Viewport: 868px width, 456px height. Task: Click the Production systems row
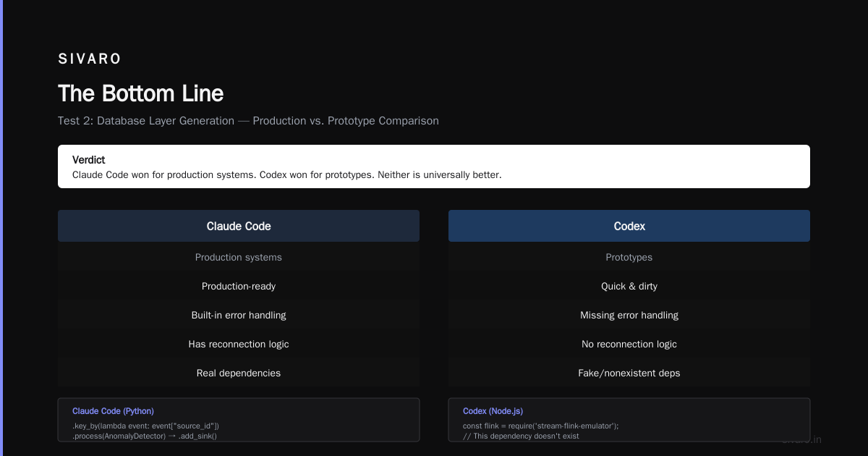click(x=239, y=257)
